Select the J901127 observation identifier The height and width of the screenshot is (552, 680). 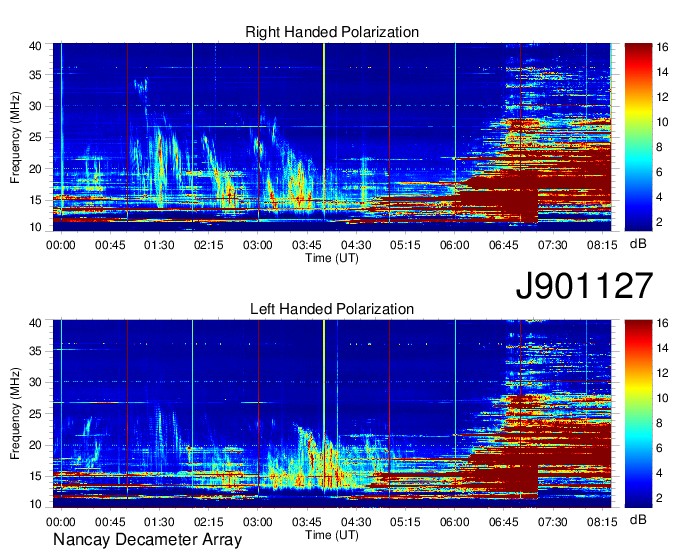584,286
